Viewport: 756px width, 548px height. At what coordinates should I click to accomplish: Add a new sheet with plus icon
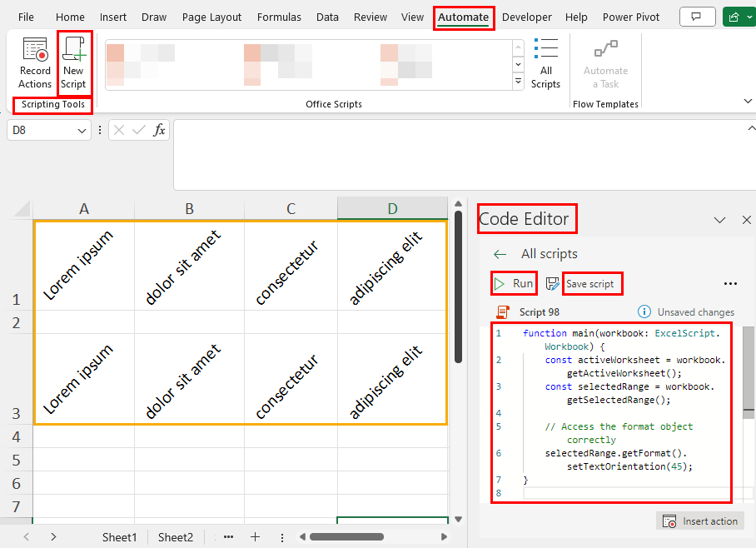tap(255, 537)
